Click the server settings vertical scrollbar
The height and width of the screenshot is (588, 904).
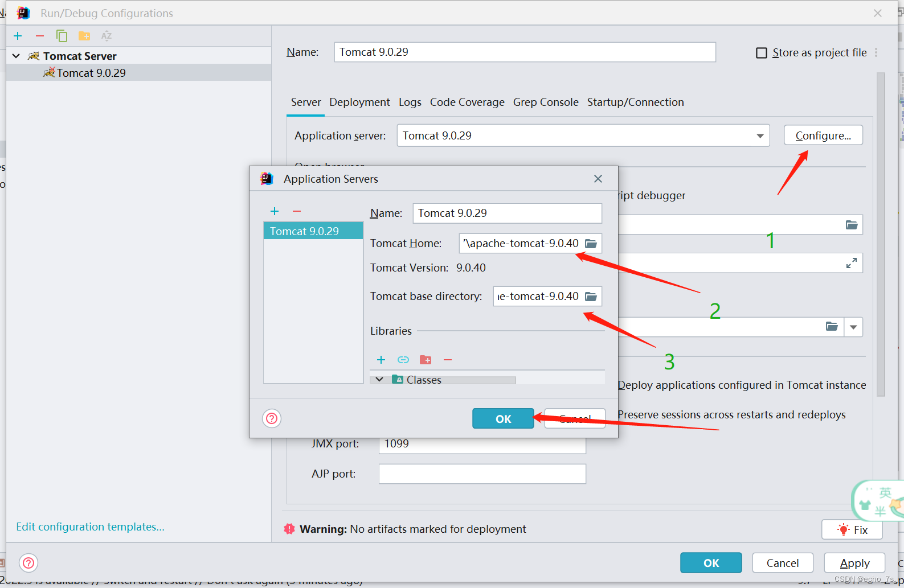881,233
